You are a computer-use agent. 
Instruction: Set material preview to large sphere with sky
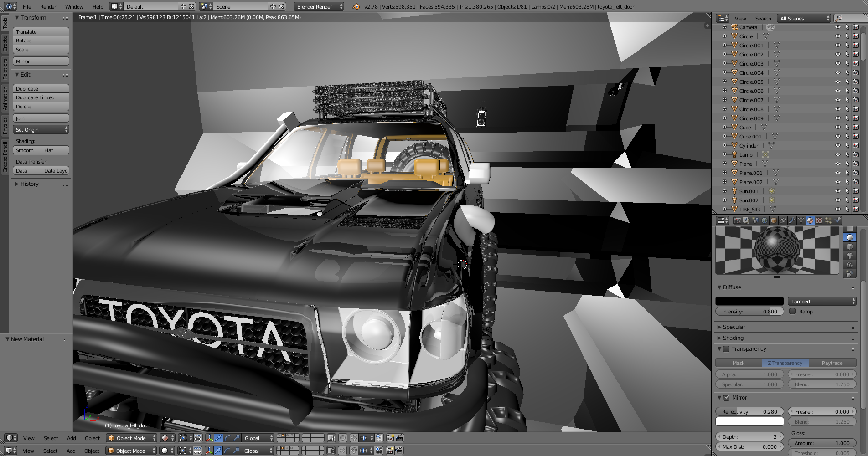coord(850,274)
